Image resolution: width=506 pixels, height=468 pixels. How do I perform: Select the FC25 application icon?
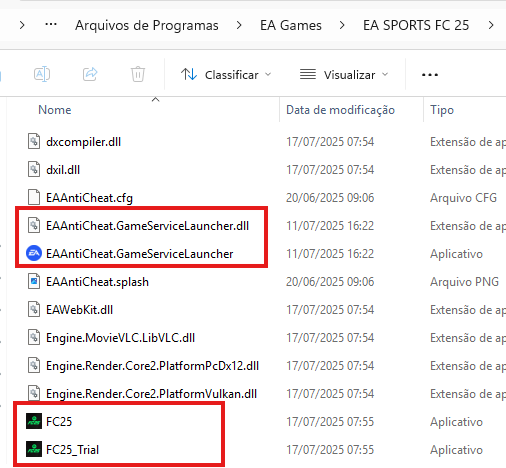click(x=34, y=421)
